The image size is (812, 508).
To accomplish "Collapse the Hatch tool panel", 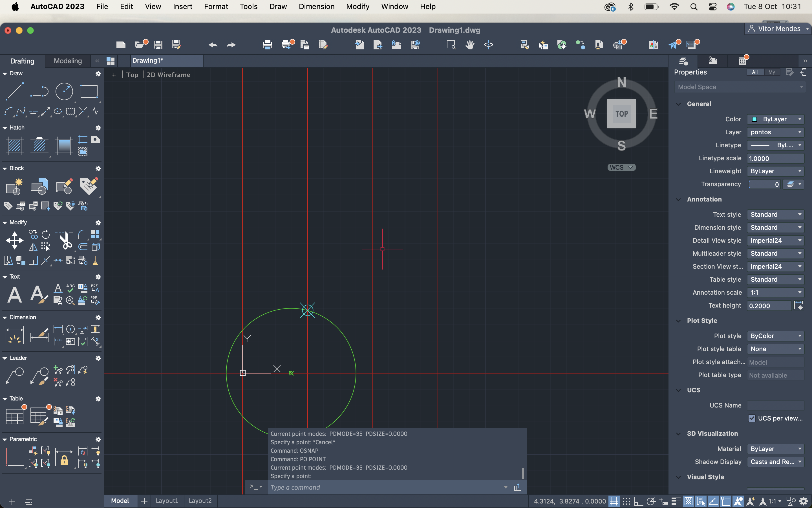I will [5, 128].
